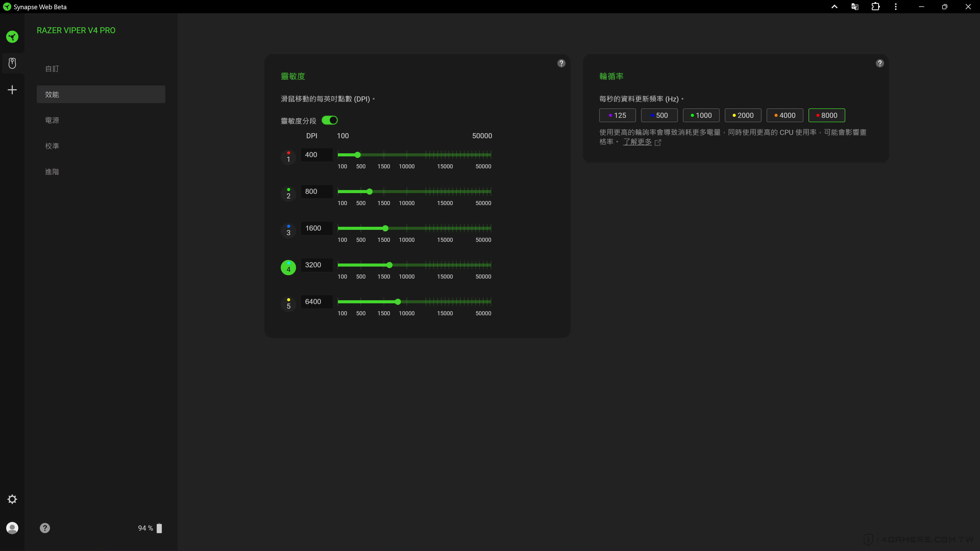Click the 輪循率 panel heading
Screen dimensions: 980x551
pyautogui.click(x=611, y=76)
